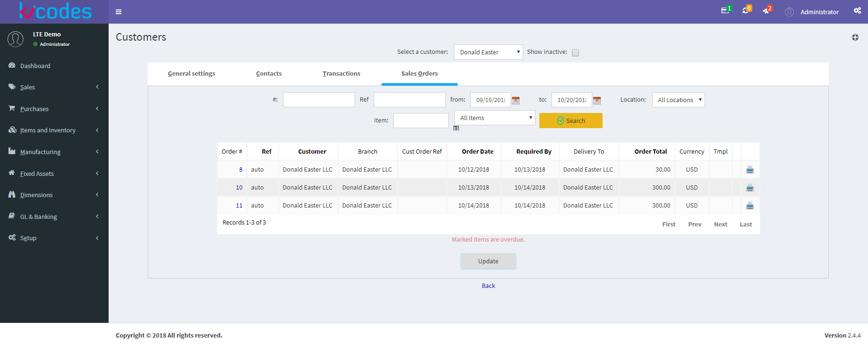
Task: Open the All Items dropdown
Action: pos(494,118)
